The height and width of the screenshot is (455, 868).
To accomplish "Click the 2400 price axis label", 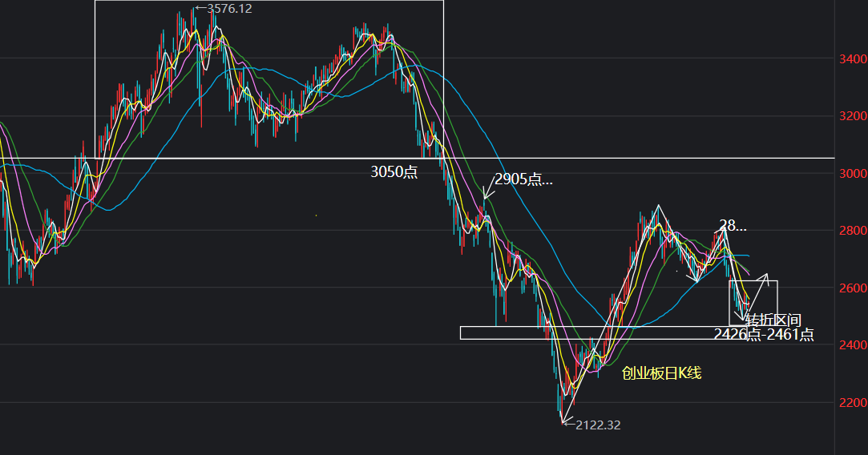I will point(853,344).
